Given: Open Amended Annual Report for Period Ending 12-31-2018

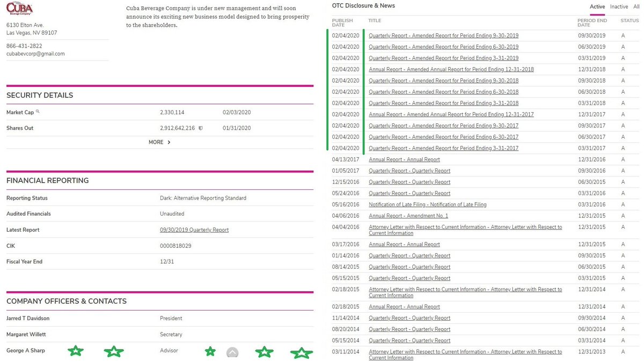Looking at the screenshot, I should [x=451, y=69].
